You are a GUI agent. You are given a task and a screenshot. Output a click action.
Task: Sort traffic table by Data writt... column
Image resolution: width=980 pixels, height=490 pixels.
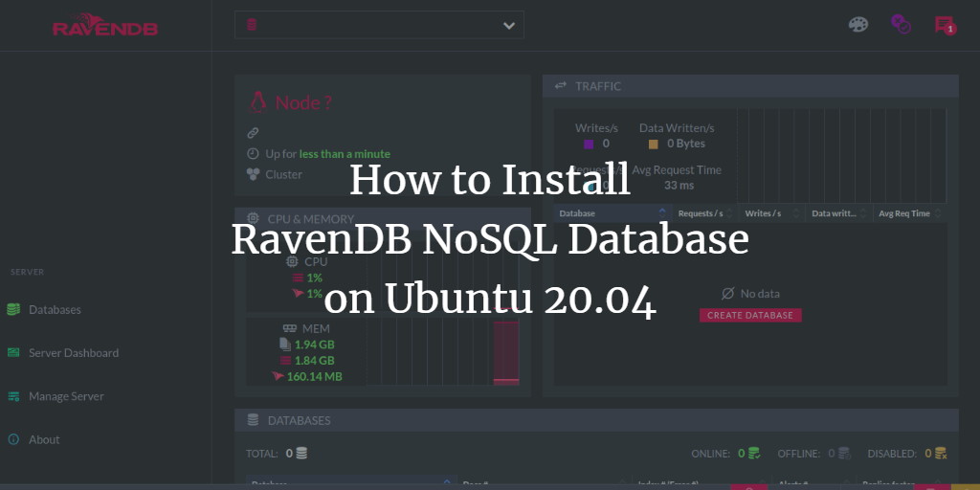(x=838, y=213)
